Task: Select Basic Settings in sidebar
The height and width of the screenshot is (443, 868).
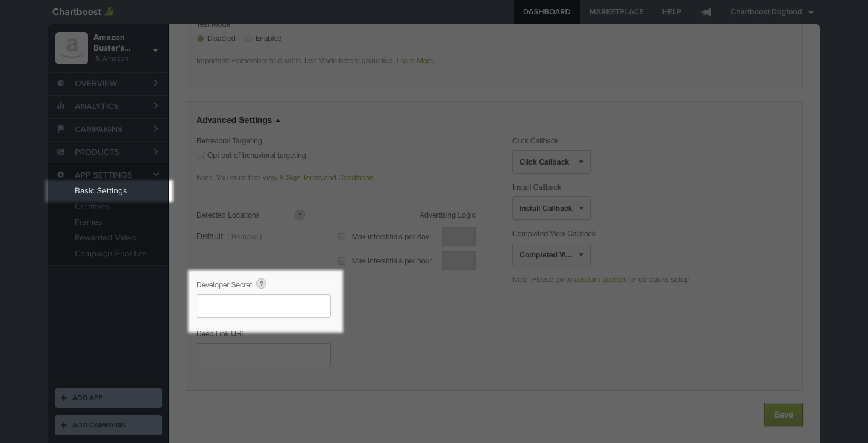Action: [101, 190]
